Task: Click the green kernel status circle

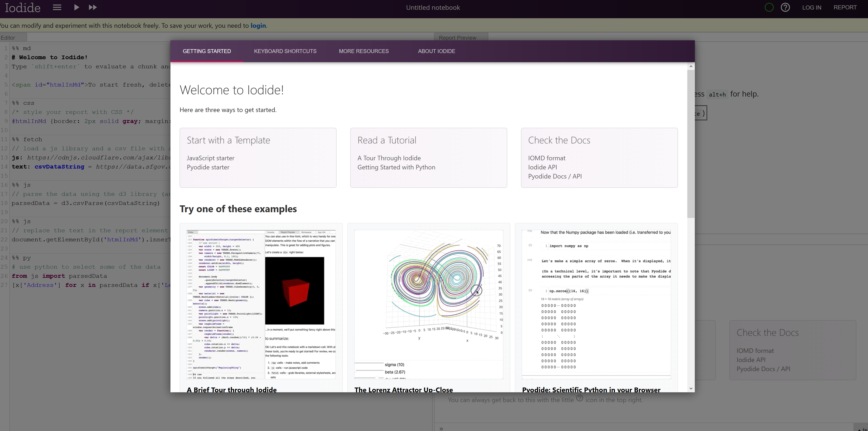Action: [x=769, y=8]
